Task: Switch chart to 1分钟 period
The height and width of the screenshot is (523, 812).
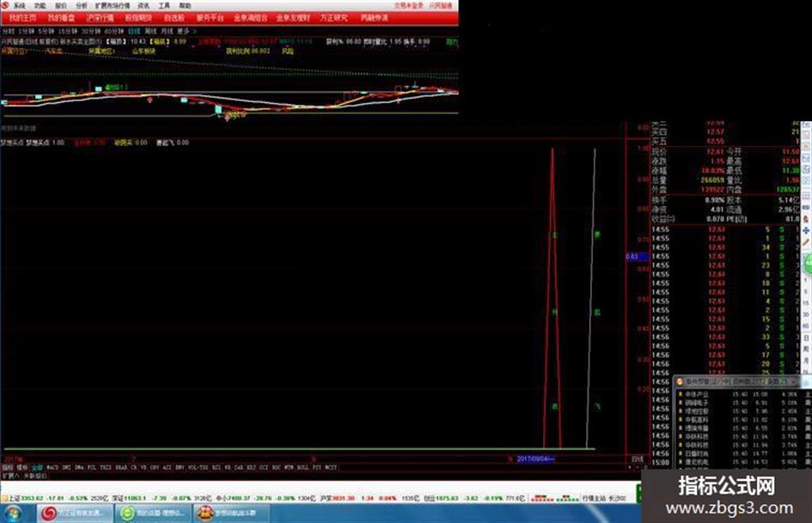Action: click(26, 31)
